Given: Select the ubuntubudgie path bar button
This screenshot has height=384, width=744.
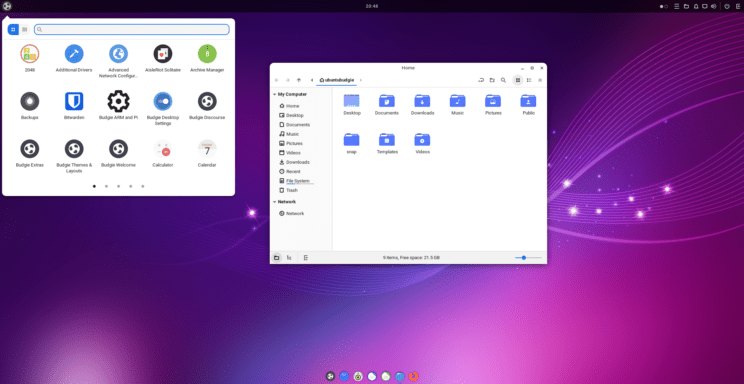Looking at the screenshot, I should pos(336,80).
